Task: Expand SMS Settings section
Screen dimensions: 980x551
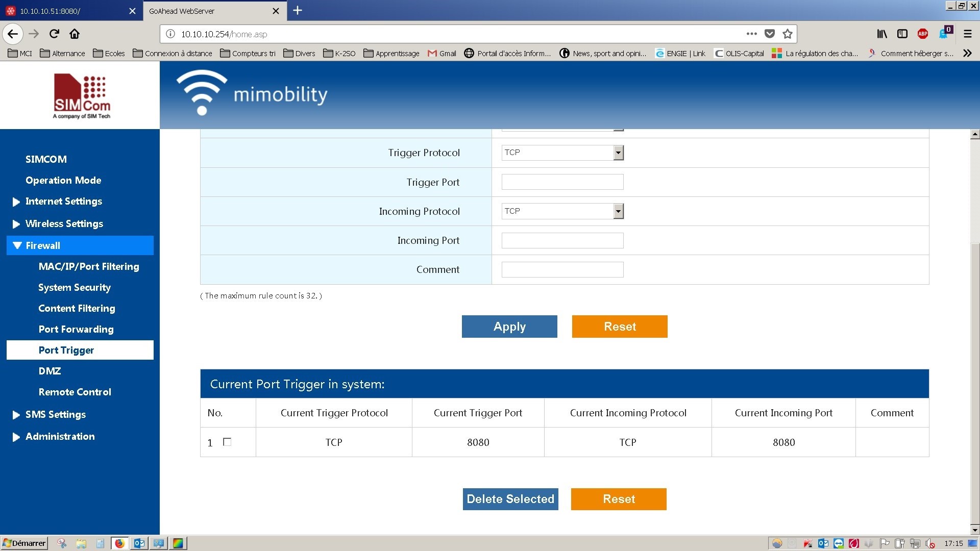Action: [x=56, y=415]
